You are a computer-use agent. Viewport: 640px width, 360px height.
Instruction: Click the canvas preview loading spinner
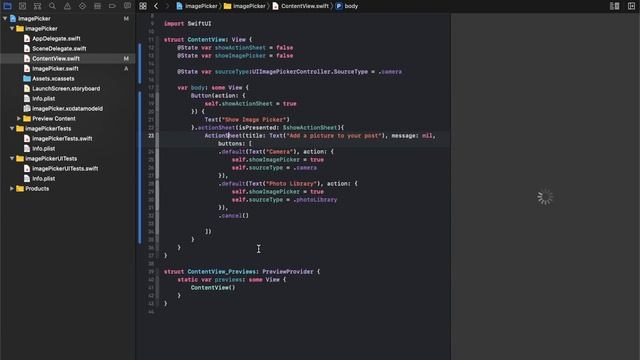(545, 197)
